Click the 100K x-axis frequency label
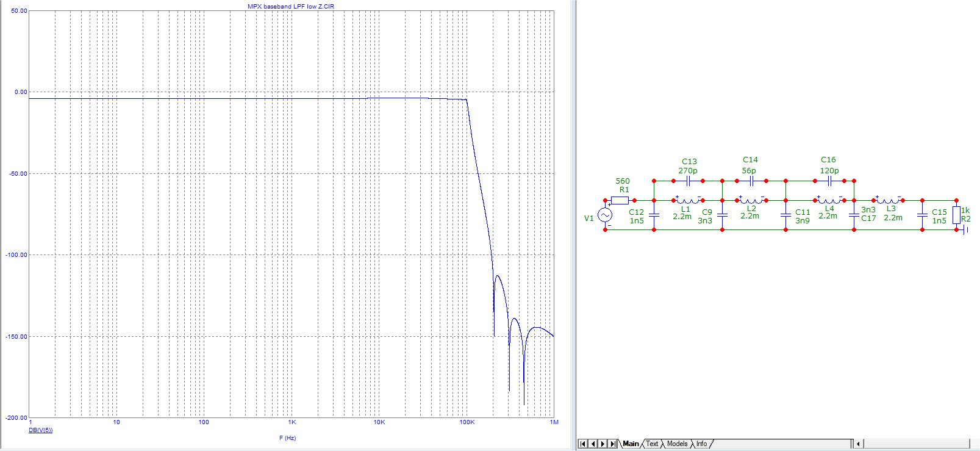 (467, 422)
